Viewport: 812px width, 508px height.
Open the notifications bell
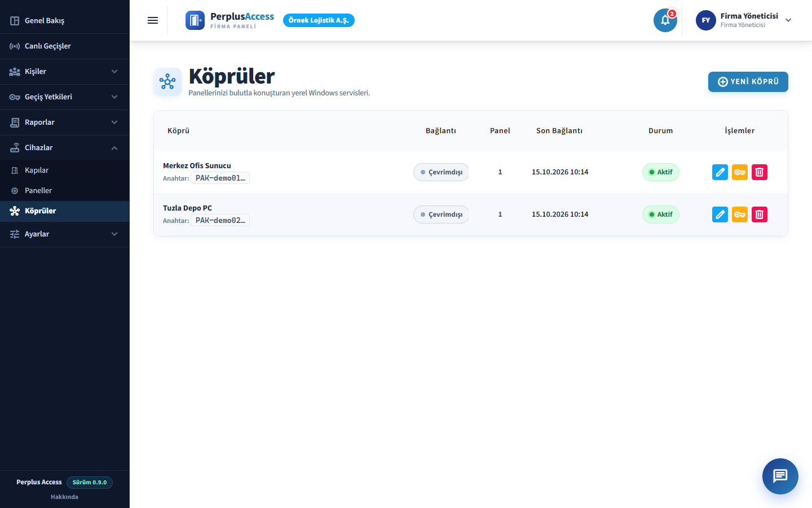pyautogui.click(x=665, y=20)
